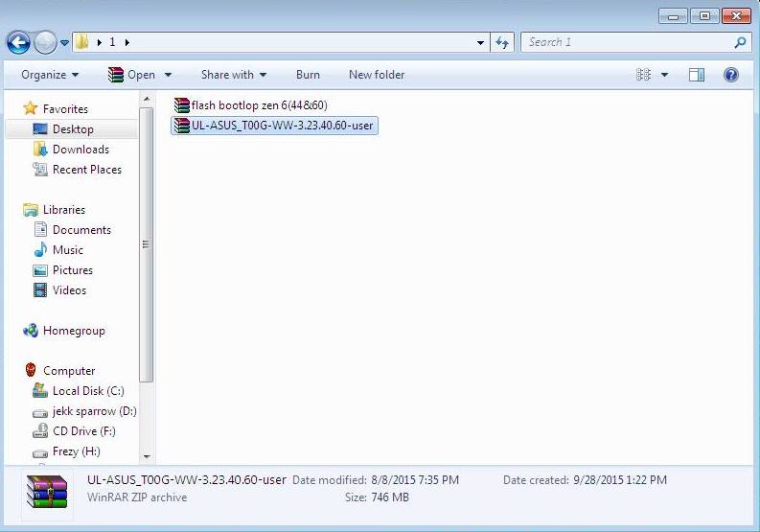The image size is (760, 532).
Task: Click the folder icon in address bar
Action: [x=81, y=42]
